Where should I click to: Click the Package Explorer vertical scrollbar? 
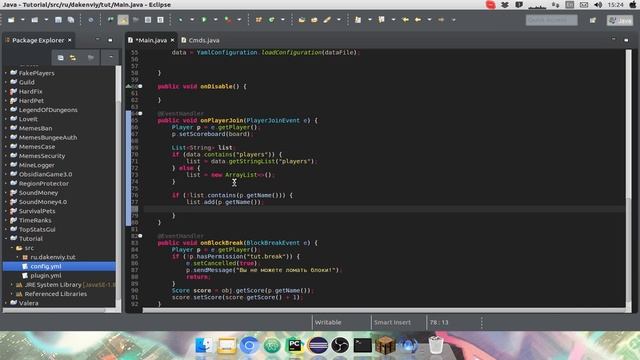(x=118, y=186)
